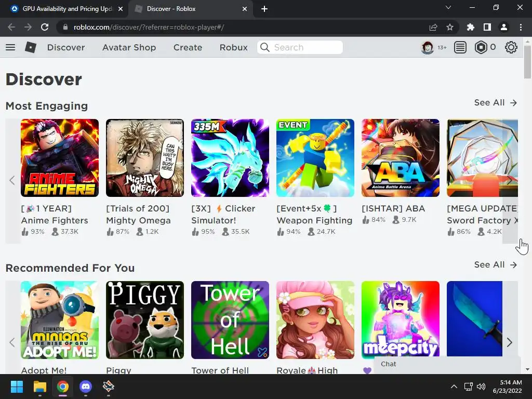Open Discord from taskbar
Screen dimensions: 532x399
(86, 387)
